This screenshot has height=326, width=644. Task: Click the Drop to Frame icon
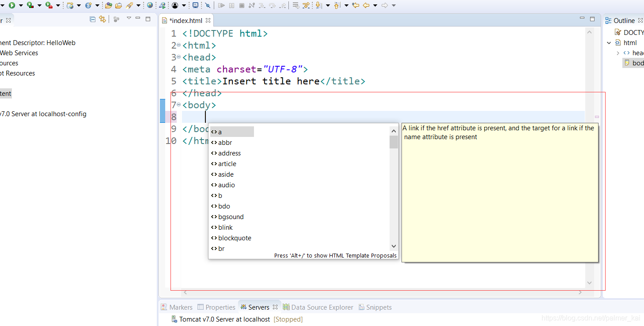coord(295,5)
